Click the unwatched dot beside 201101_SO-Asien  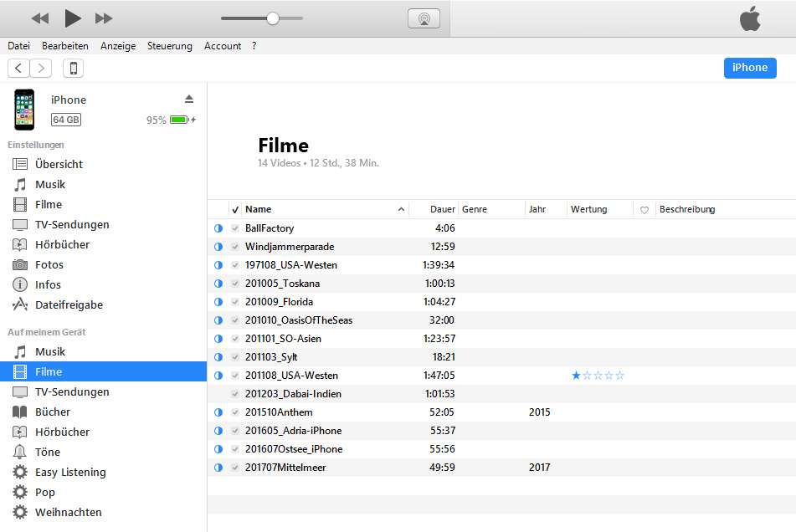pos(218,339)
